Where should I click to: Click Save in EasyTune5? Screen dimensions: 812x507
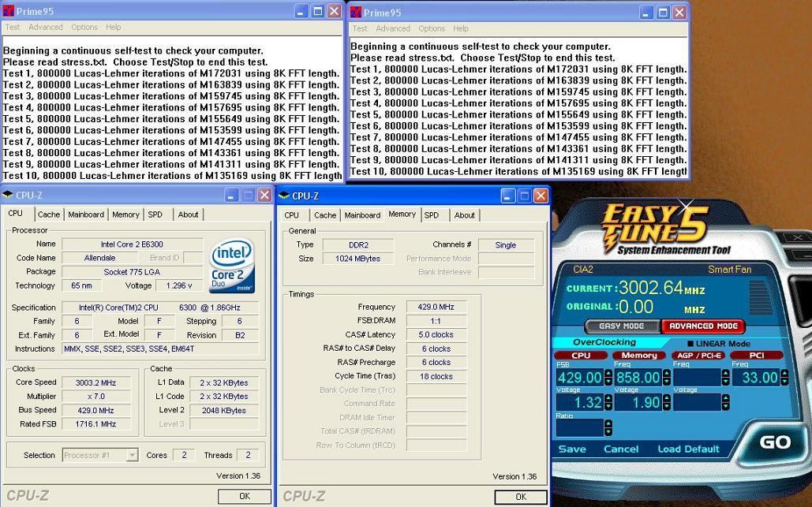coord(571,449)
